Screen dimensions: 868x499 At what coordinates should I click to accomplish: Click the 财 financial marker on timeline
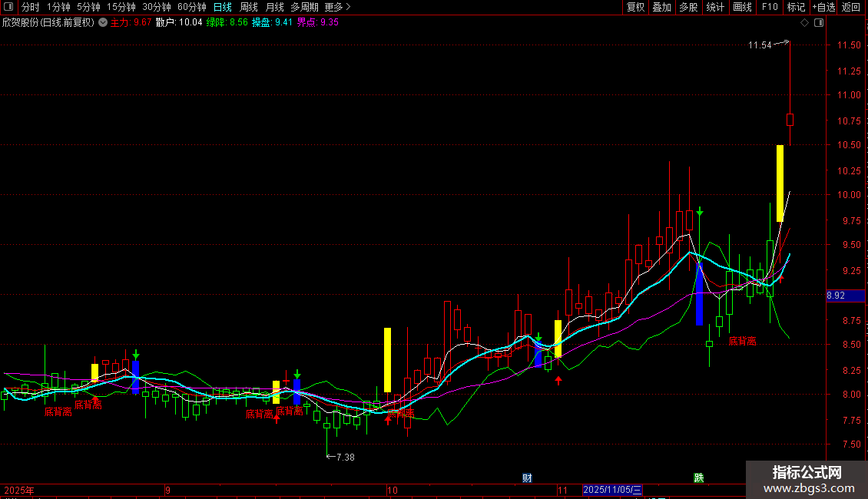tap(527, 478)
